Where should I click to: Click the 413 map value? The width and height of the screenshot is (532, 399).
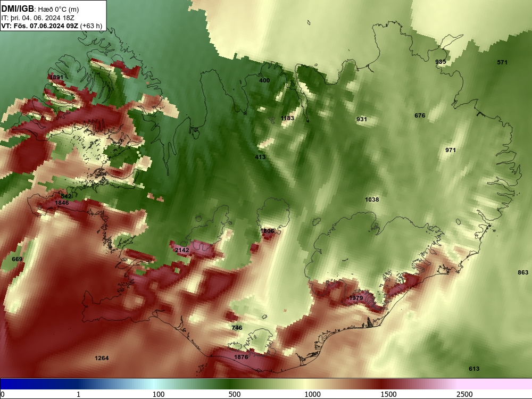pyautogui.click(x=260, y=157)
